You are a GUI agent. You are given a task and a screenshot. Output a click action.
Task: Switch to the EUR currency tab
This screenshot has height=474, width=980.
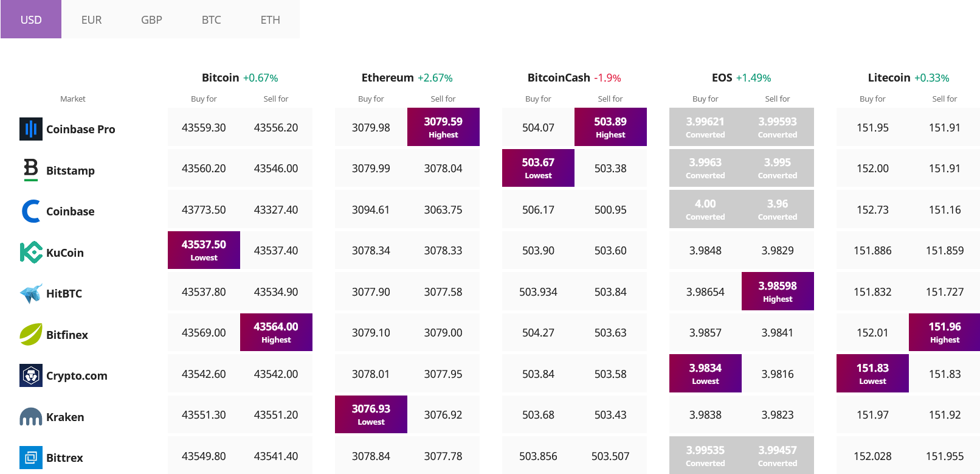(91, 19)
